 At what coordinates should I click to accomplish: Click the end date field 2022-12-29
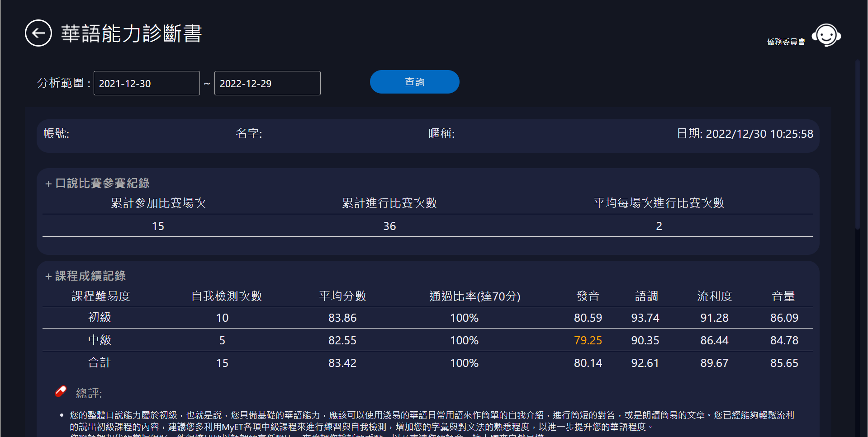[x=267, y=83]
